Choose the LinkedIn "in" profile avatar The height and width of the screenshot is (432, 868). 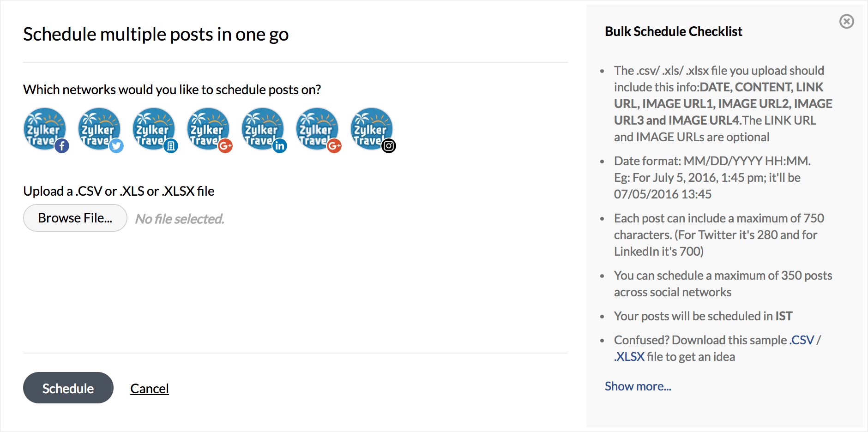tap(262, 129)
